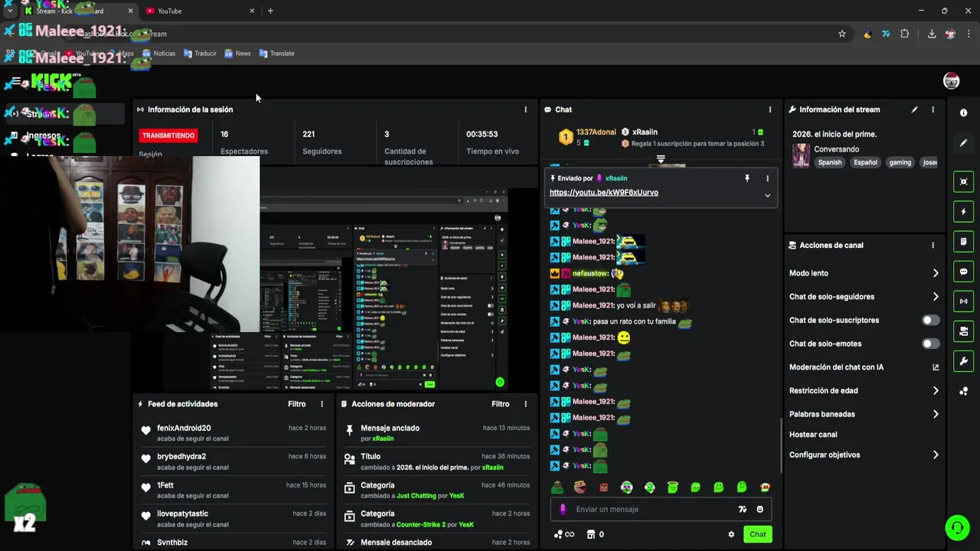The width and height of the screenshot is (980, 551).
Task: Open the lightning bolt quick actions icon
Action: [963, 211]
